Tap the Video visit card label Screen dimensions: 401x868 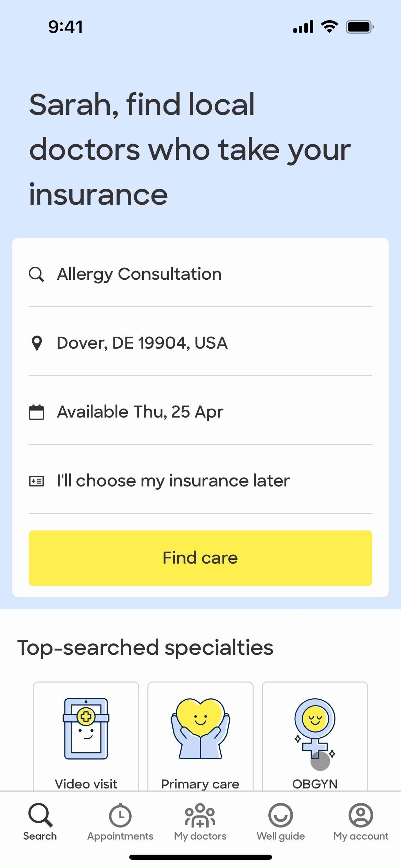tap(86, 784)
